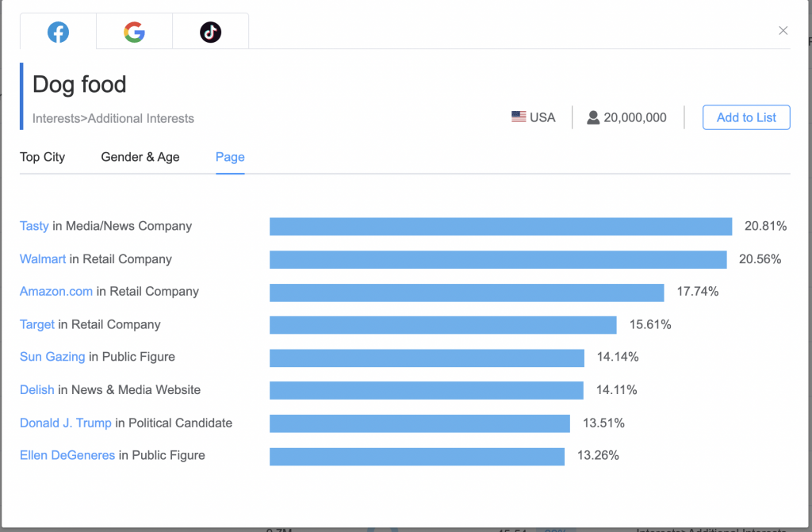Click the Dog food heading
The image size is (812, 532).
pyautogui.click(x=79, y=84)
